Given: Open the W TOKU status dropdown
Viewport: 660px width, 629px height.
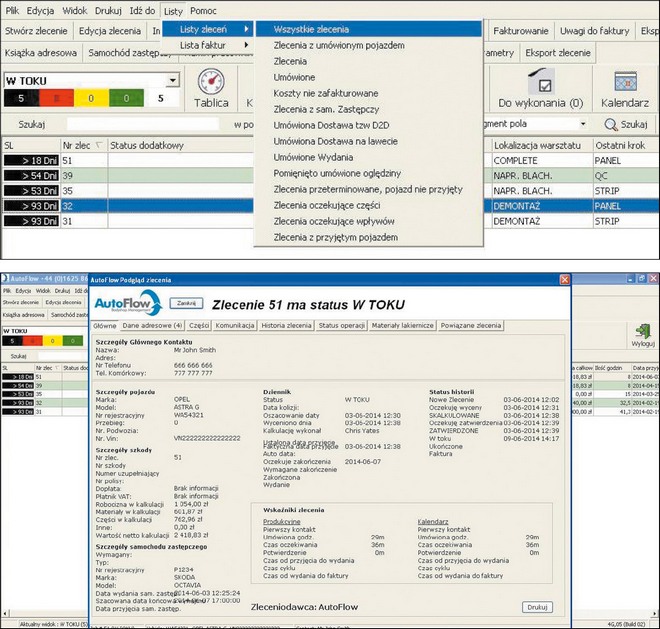Looking at the screenshot, I should pyautogui.click(x=172, y=80).
